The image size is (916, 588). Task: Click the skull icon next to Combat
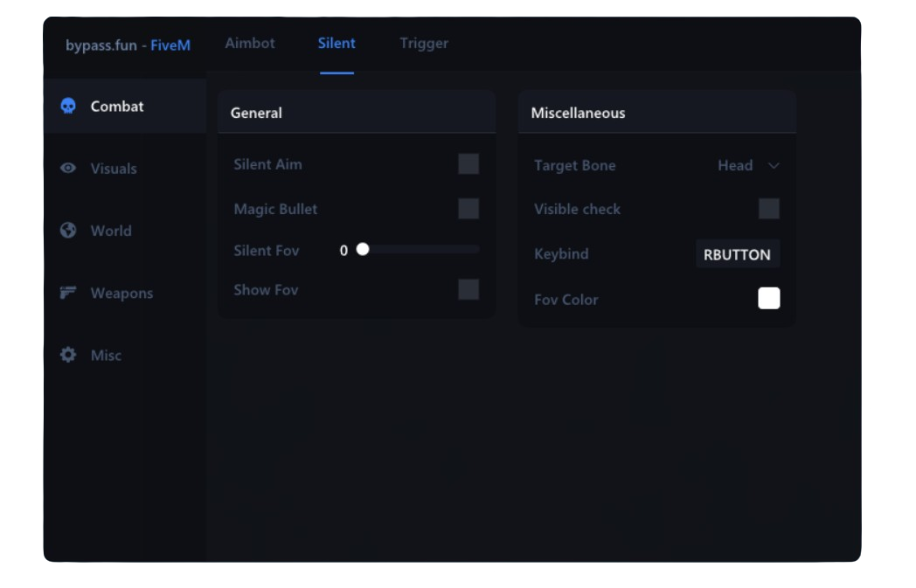coord(67,106)
